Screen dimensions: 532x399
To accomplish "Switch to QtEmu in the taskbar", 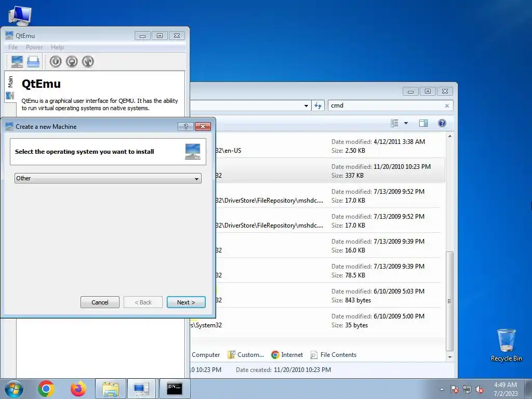I will click(141, 389).
